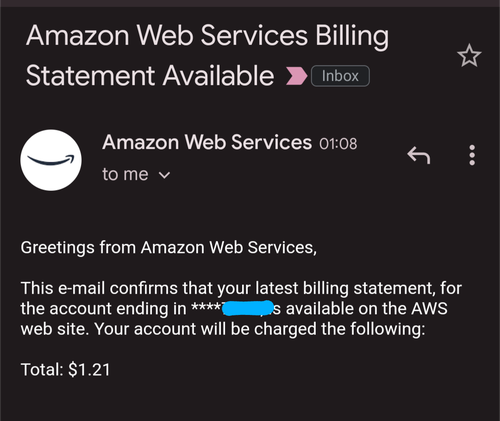Image resolution: width=500 pixels, height=421 pixels.
Task: Click the word AWS in the body
Action: (x=429, y=308)
